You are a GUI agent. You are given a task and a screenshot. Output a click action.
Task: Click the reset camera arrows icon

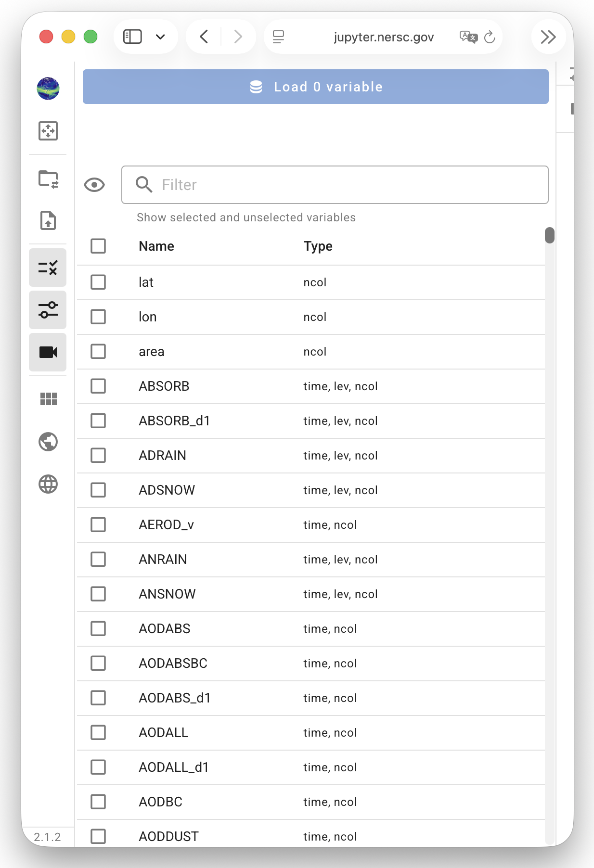[x=48, y=131]
